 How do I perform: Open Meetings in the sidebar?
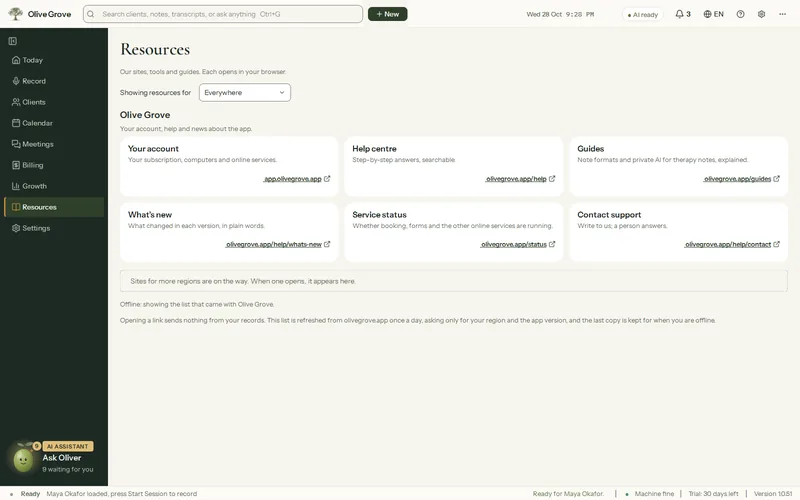(x=54, y=144)
